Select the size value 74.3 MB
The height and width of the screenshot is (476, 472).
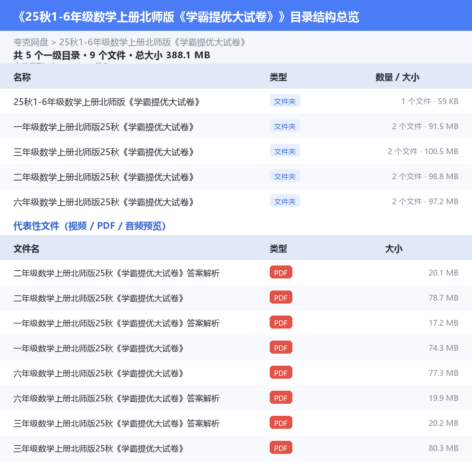click(x=444, y=348)
